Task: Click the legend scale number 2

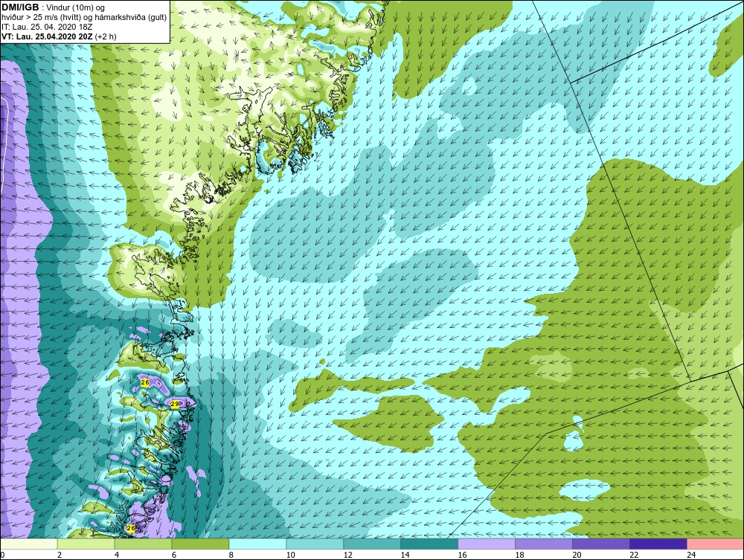Action: point(60,555)
